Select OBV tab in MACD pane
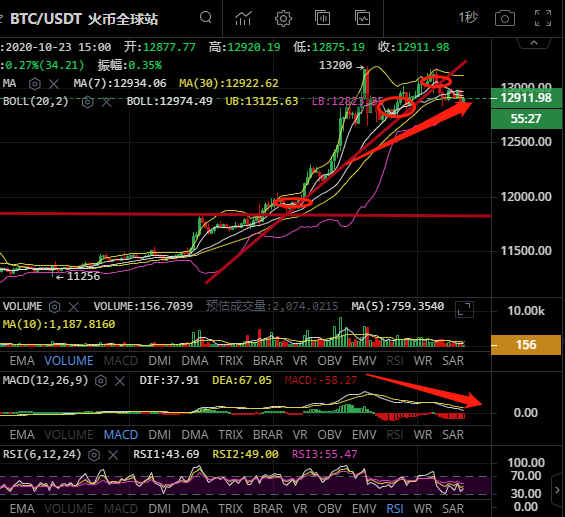 329,435
